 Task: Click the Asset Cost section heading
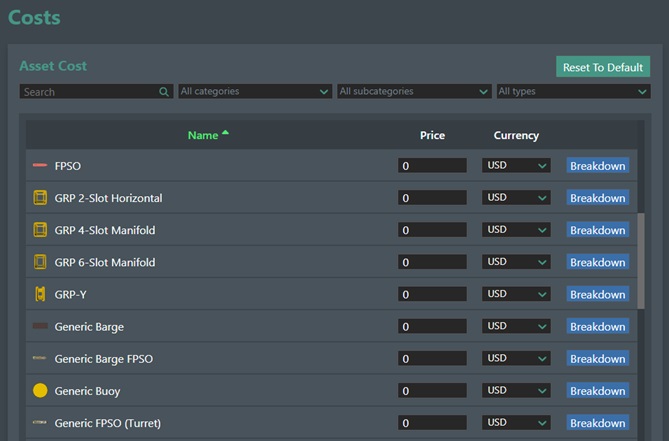click(53, 66)
